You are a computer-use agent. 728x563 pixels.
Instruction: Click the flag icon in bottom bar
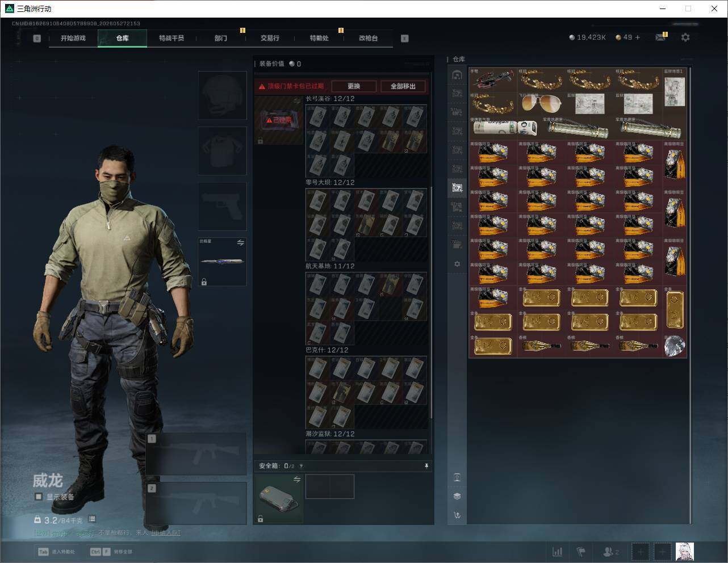point(581,552)
